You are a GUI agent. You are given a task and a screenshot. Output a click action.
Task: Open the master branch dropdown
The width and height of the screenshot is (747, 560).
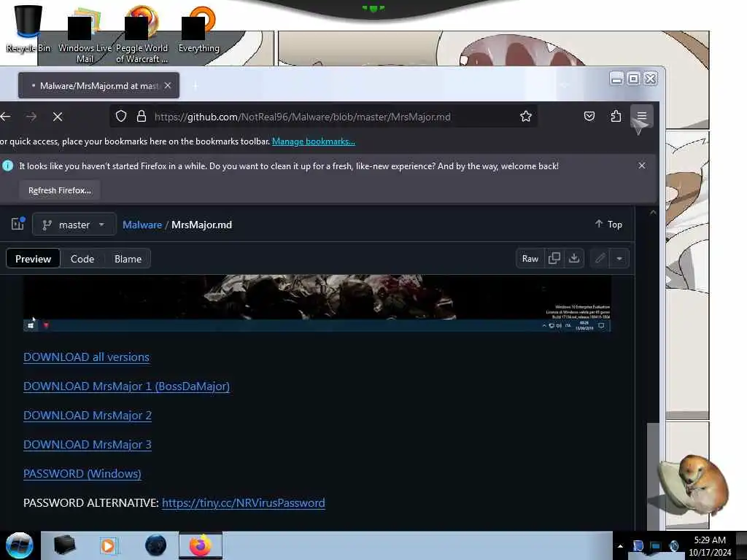74,225
